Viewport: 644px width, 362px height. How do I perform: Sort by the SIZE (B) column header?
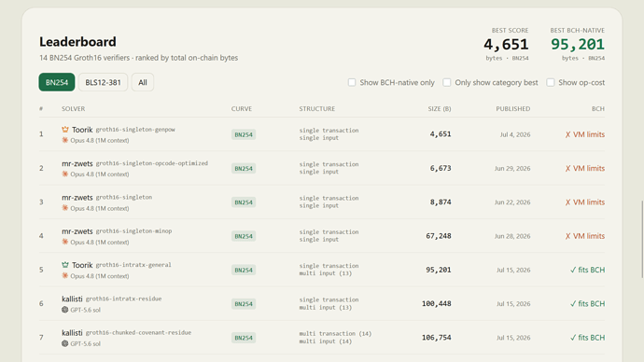(x=439, y=109)
